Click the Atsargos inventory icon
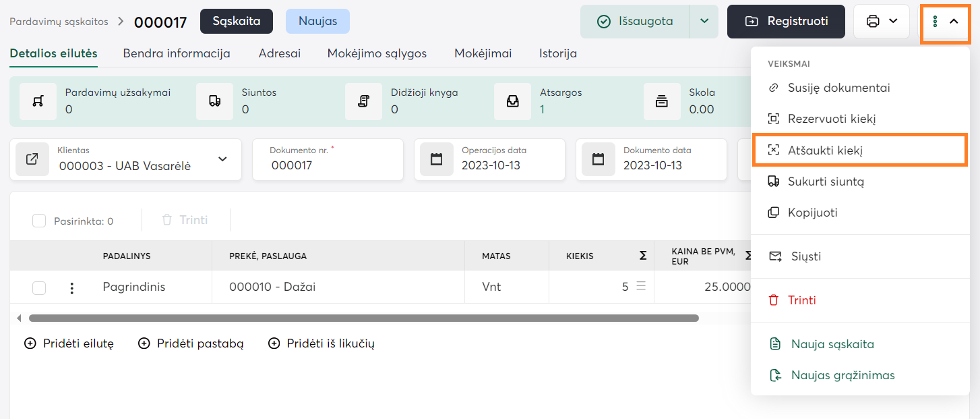 (x=513, y=101)
